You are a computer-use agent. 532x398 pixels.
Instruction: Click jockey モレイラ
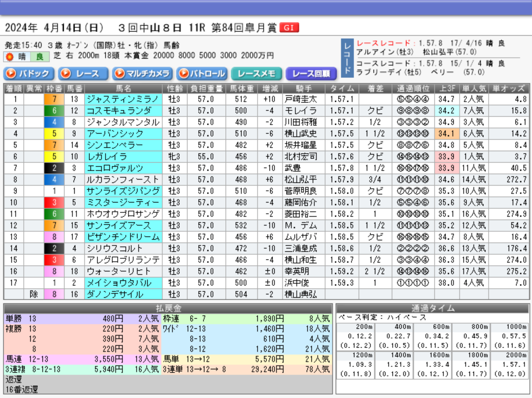tap(300, 111)
